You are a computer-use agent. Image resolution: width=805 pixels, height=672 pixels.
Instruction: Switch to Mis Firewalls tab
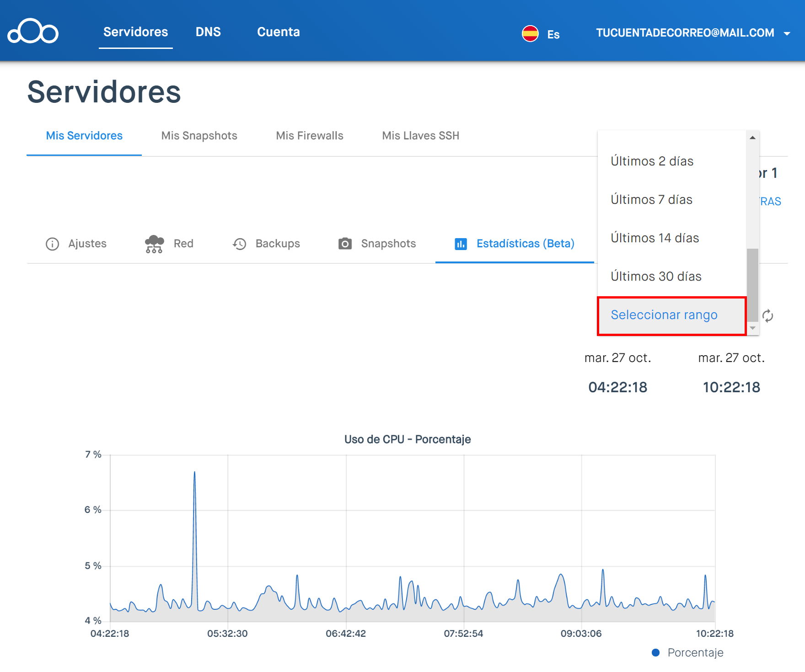tap(310, 136)
